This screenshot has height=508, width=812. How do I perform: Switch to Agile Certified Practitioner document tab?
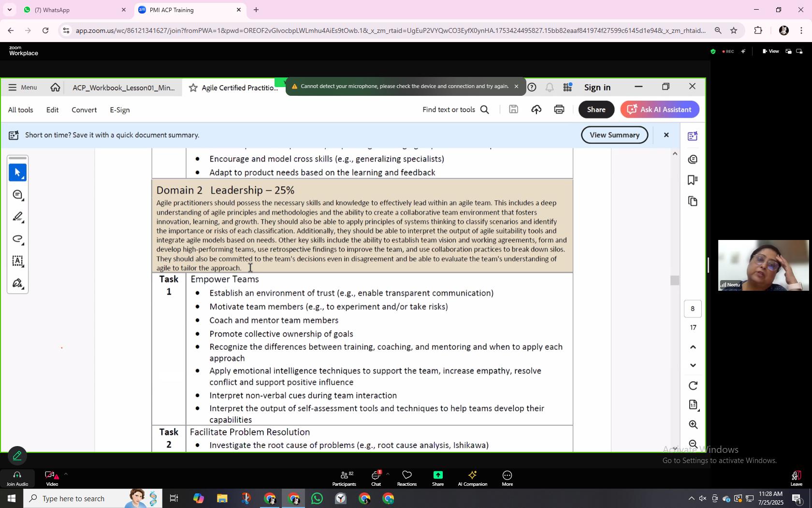(233, 88)
